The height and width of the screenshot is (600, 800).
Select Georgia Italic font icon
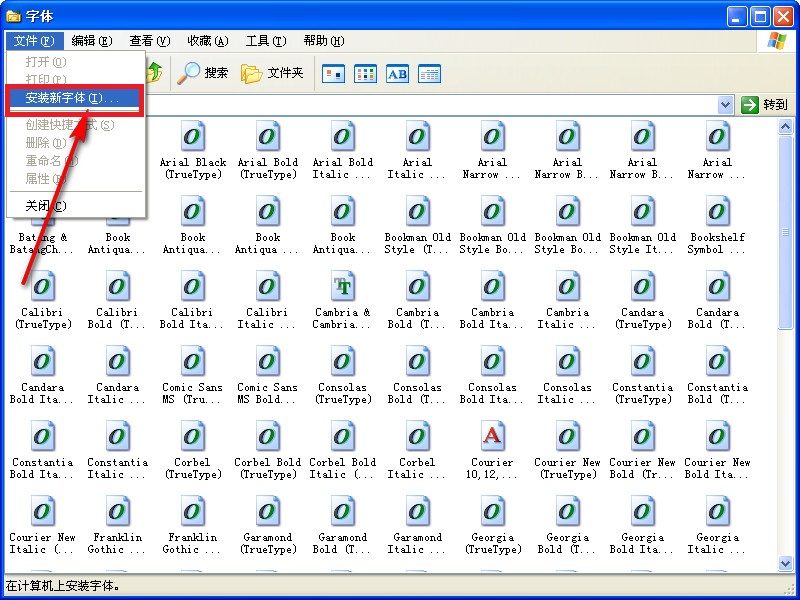click(x=717, y=511)
